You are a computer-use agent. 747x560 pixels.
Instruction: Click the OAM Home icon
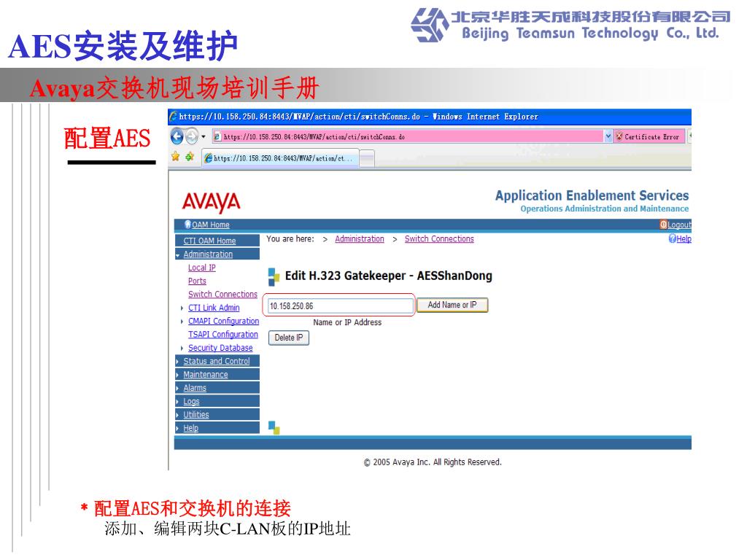point(187,225)
